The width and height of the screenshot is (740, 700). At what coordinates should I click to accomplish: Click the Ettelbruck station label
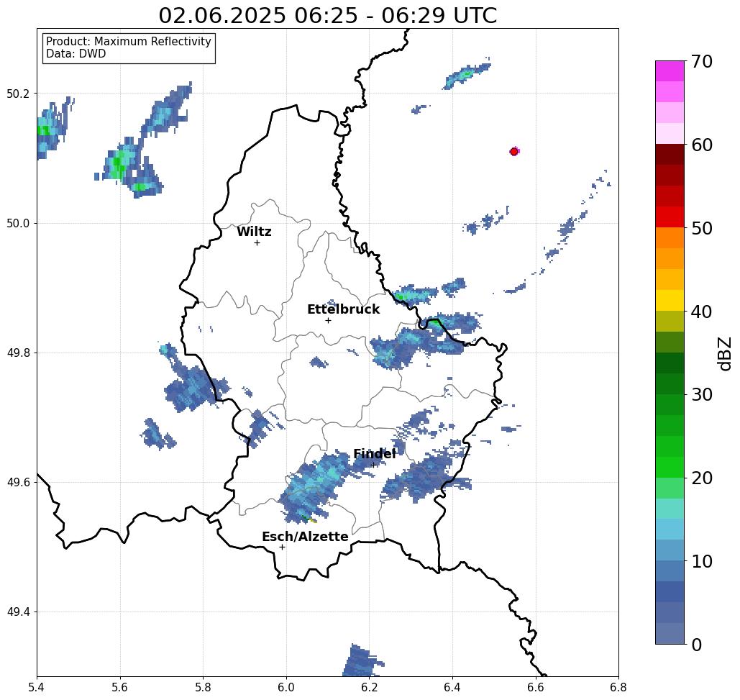[343, 309]
